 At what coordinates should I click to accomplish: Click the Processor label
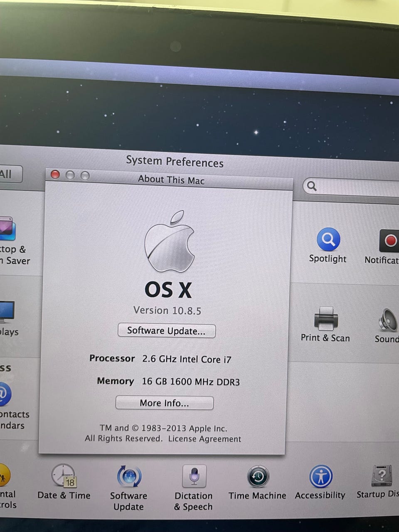(x=112, y=358)
